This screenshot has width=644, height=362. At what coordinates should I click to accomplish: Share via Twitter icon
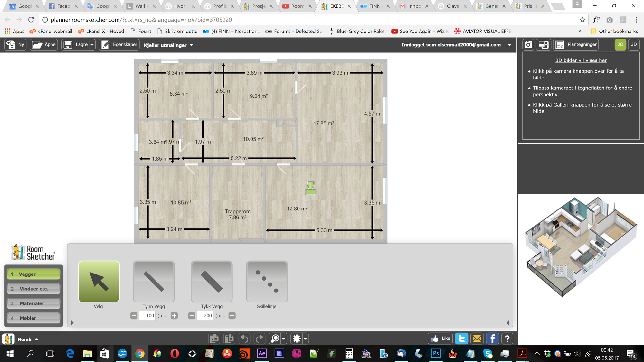pos(461,339)
